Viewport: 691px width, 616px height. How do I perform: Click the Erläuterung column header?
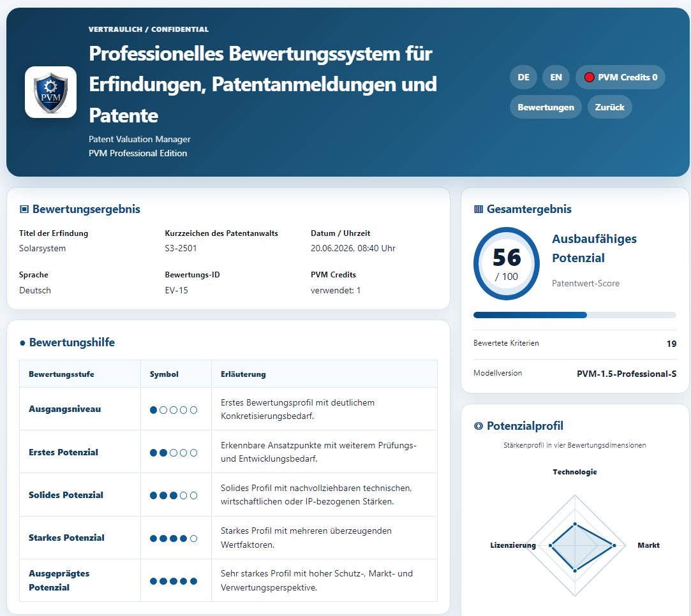243,374
